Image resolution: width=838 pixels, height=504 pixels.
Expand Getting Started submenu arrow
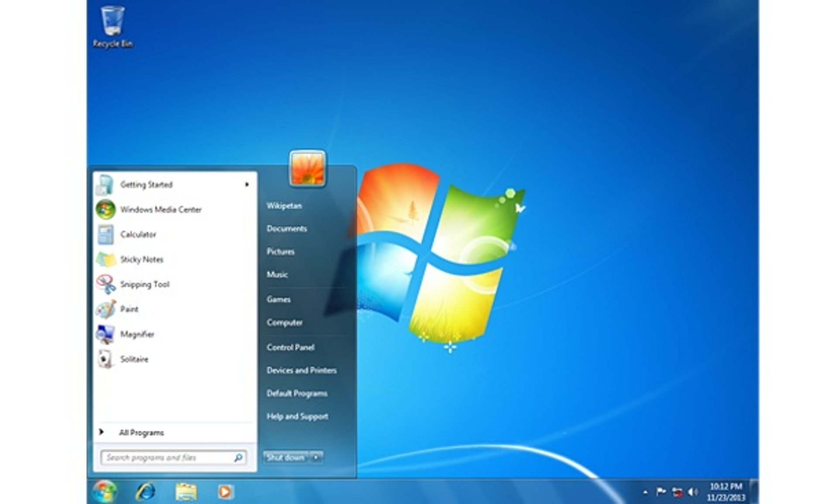click(247, 185)
